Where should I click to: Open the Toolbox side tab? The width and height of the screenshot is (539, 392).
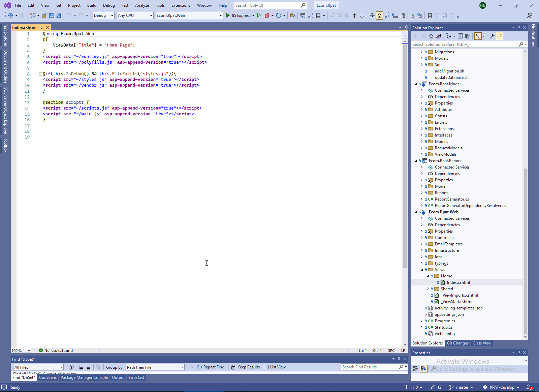click(x=5, y=146)
